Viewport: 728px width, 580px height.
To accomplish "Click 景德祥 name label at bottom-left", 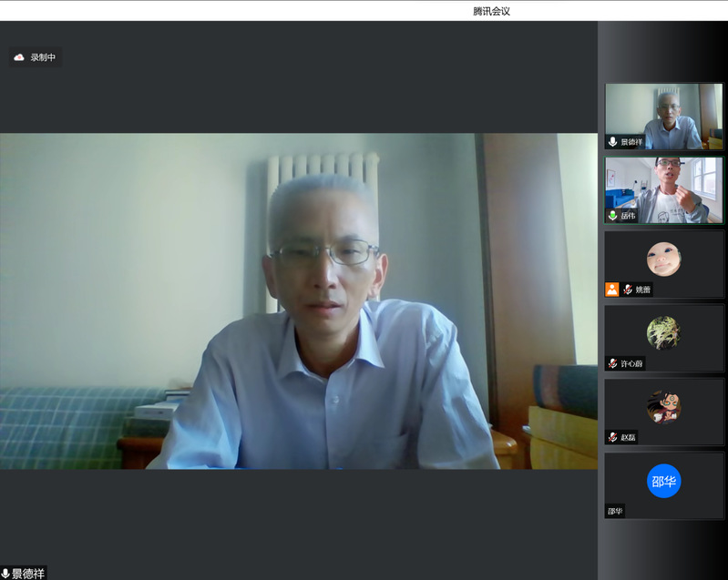I will [x=28, y=573].
